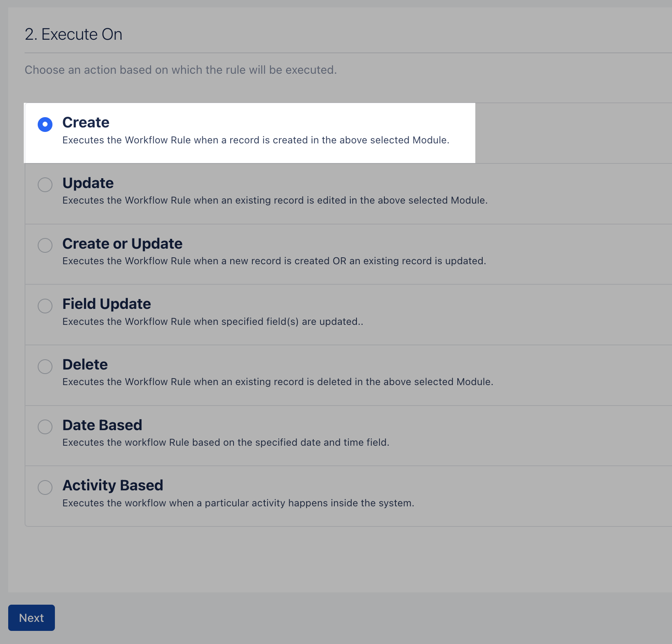
Task: Click description 'particular activity happens inside the system'
Action: (308, 503)
